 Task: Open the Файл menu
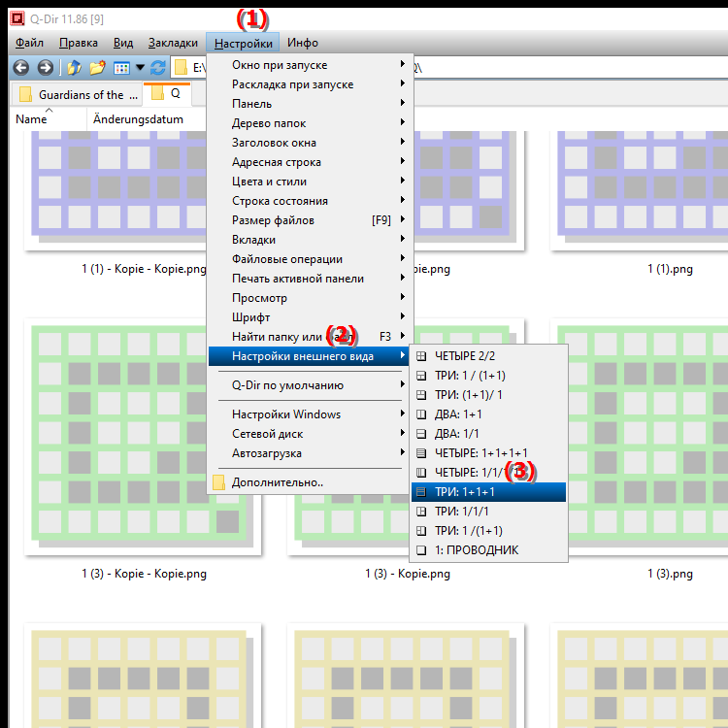(x=29, y=43)
